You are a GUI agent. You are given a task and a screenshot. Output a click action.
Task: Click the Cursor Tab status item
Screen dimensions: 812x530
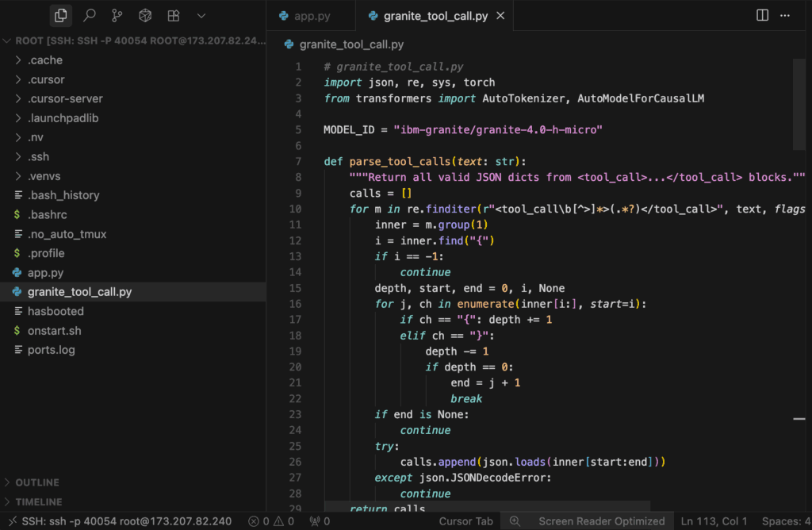pyautogui.click(x=466, y=521)
